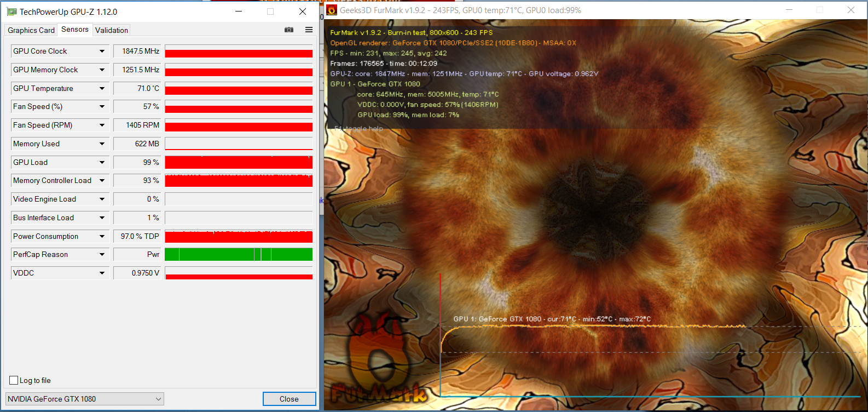Click the 0.9750 V VDDC value
868x412 pixels.
coord(137,273)
